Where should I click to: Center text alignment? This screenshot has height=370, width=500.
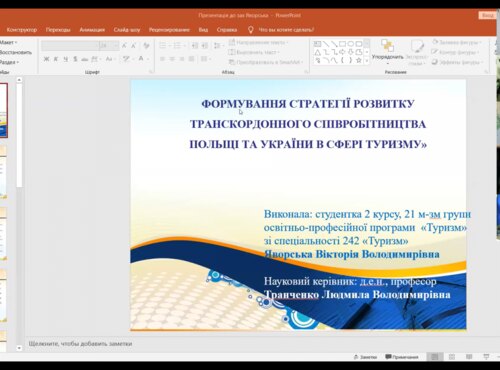click(172, 59)
